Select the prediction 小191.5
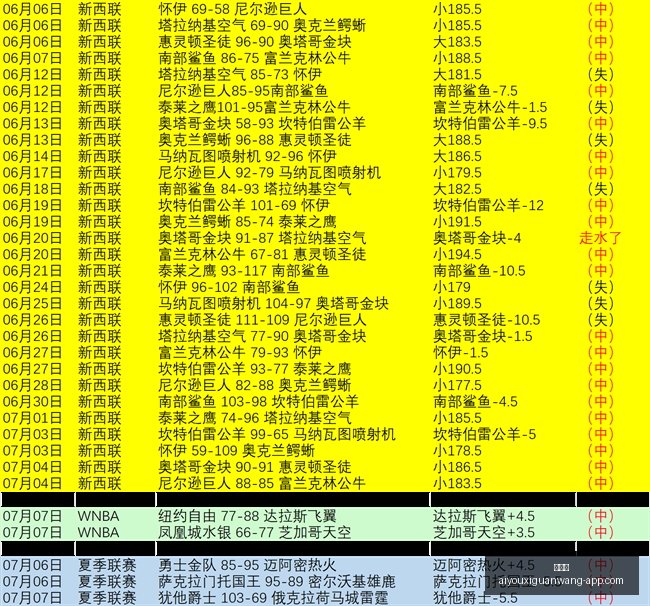The width and height of the screenshot is (650, 606). tap(457, 222)
